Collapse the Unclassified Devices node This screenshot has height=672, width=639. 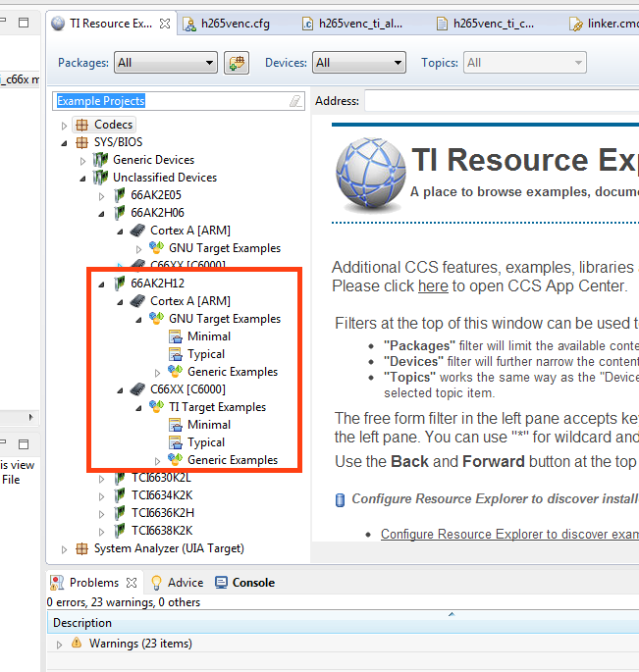[82, 179]
